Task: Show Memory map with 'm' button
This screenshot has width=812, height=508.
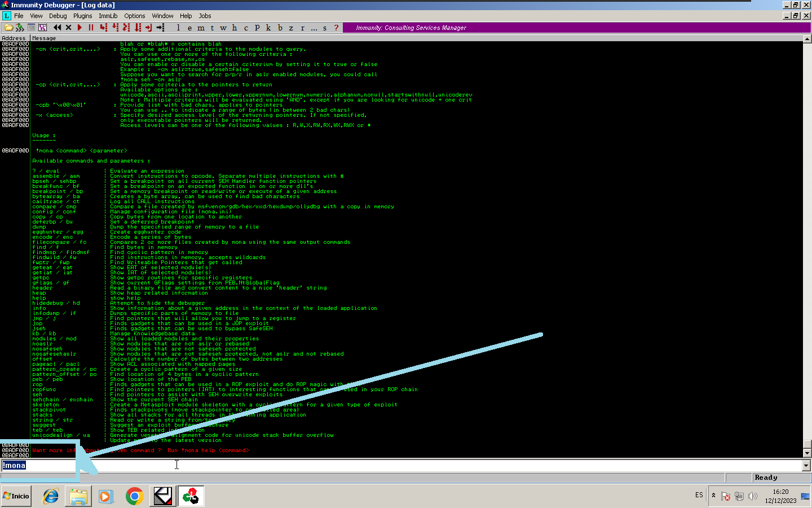Action: 201,28
